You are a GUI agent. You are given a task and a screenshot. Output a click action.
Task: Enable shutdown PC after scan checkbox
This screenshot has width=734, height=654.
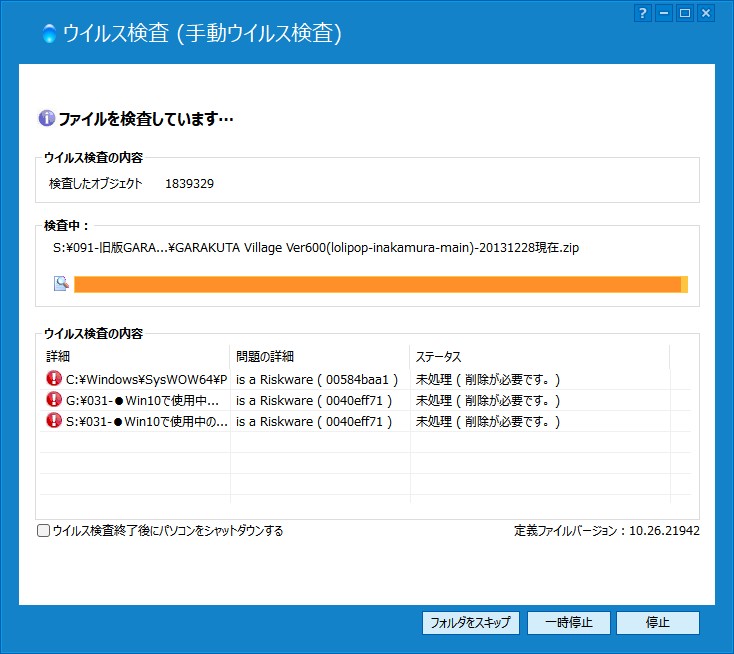[x=44, y=531]
